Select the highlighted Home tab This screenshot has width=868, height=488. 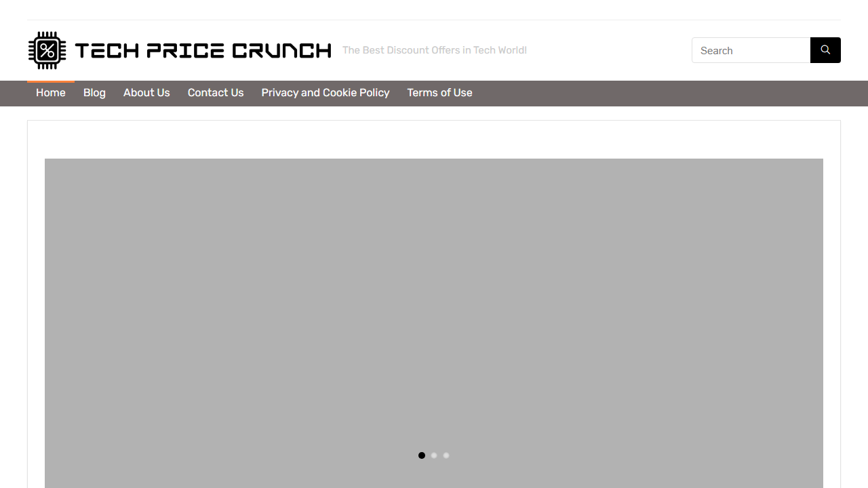[x=50, y=93]
